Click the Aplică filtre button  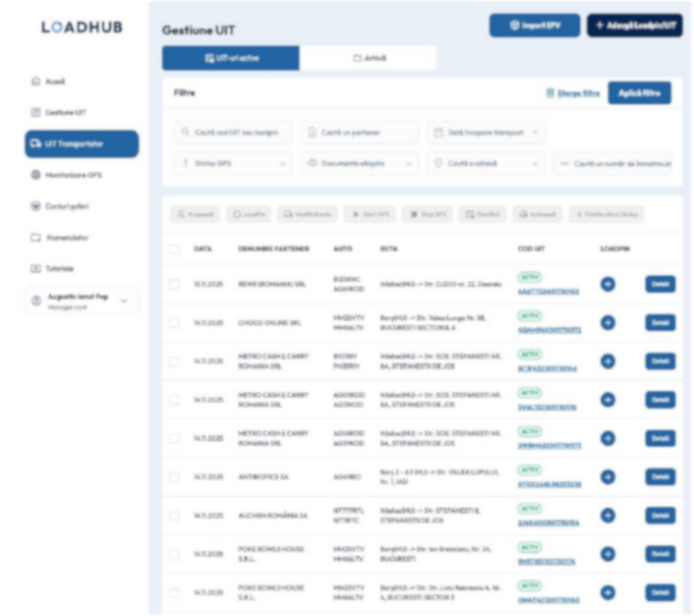(639, 93)
